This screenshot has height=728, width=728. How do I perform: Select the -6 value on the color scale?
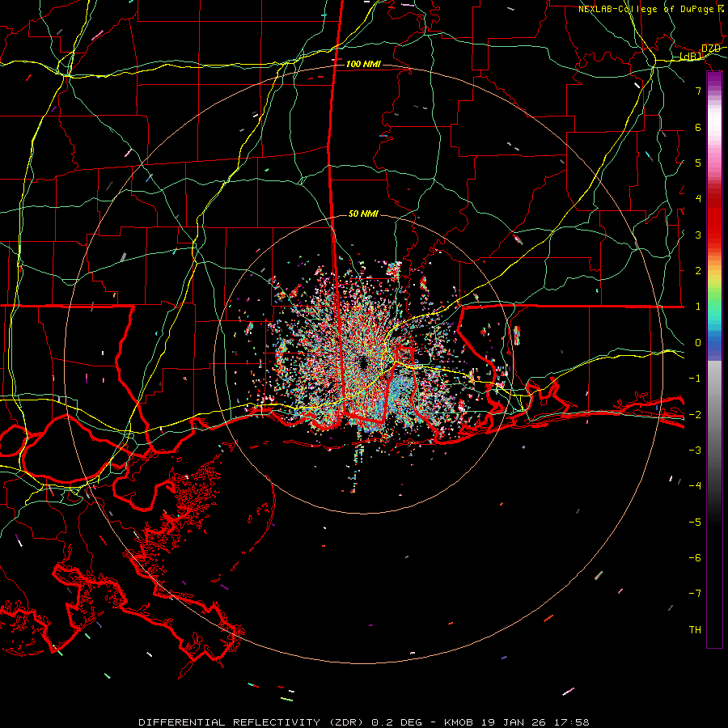pyautogui.click(x=695, y=558)
